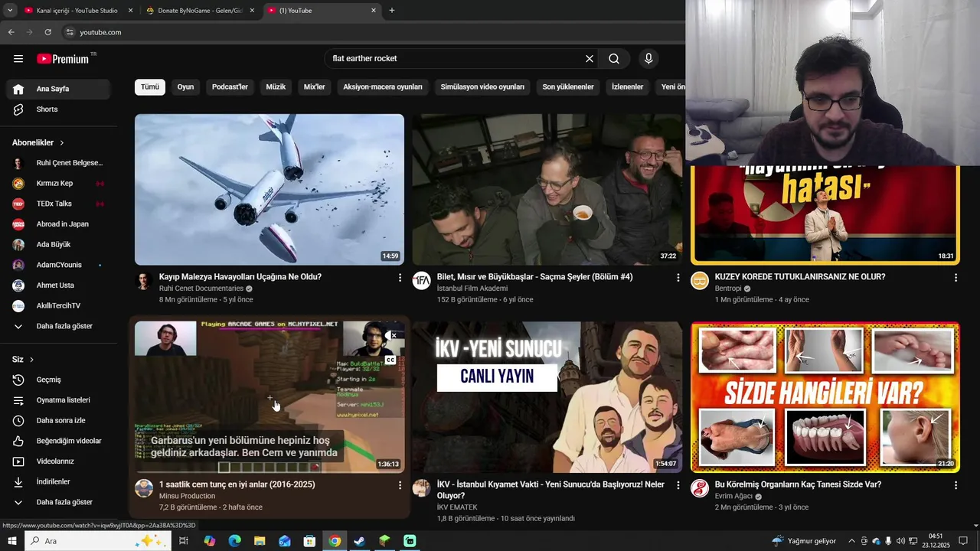The height and width of the screenshot is (551, 980).
Task: Open options menu for Bilet, Mısır video
Action: (x=678, y=278)
